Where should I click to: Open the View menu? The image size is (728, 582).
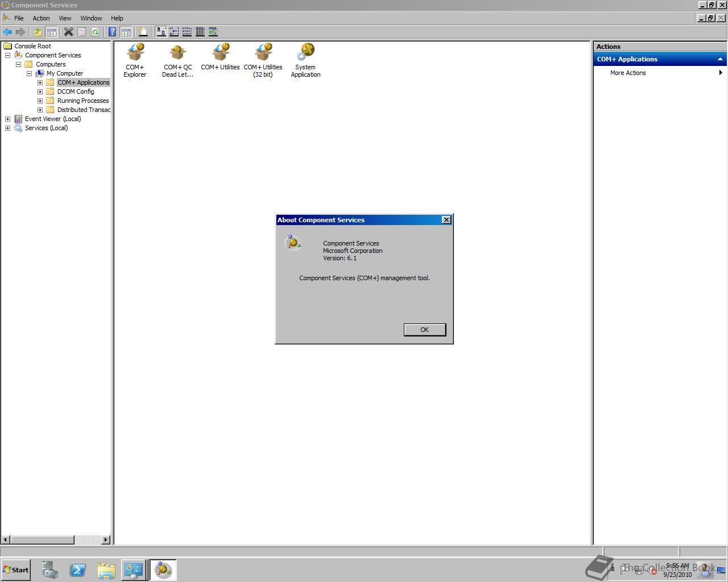(x=65, y=18)
